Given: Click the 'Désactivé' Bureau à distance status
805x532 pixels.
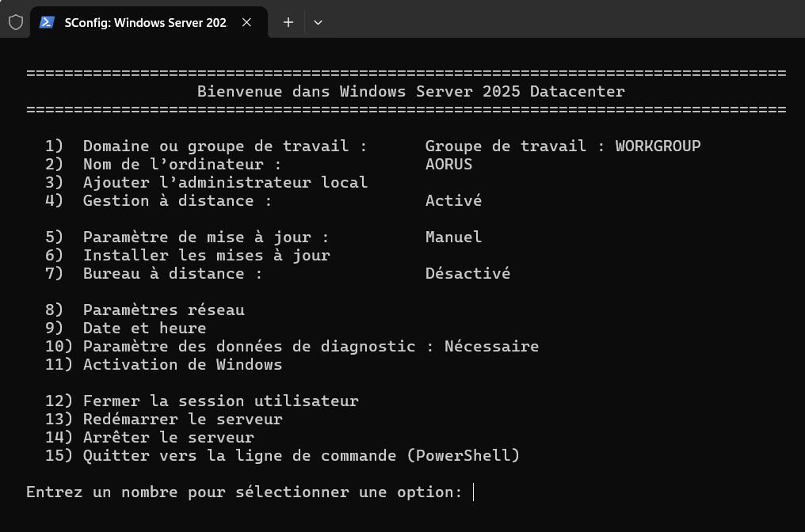Looking at the screenshot, I should coord(467,274).
